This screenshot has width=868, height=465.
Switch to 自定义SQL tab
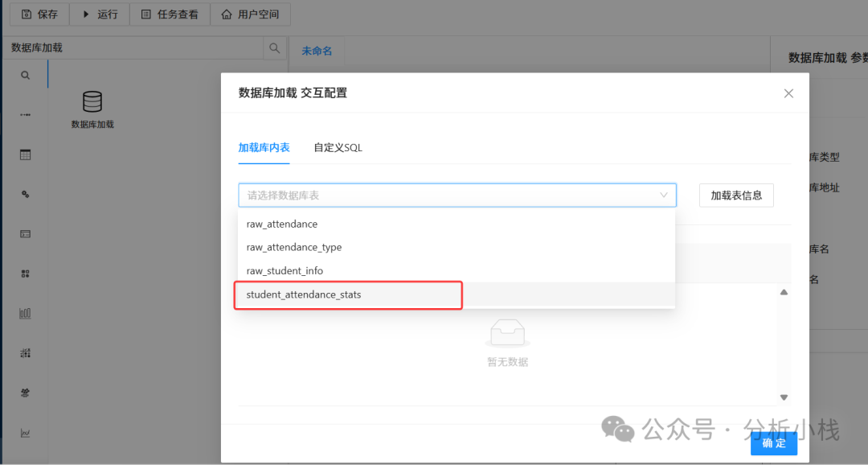click(338, 147)
